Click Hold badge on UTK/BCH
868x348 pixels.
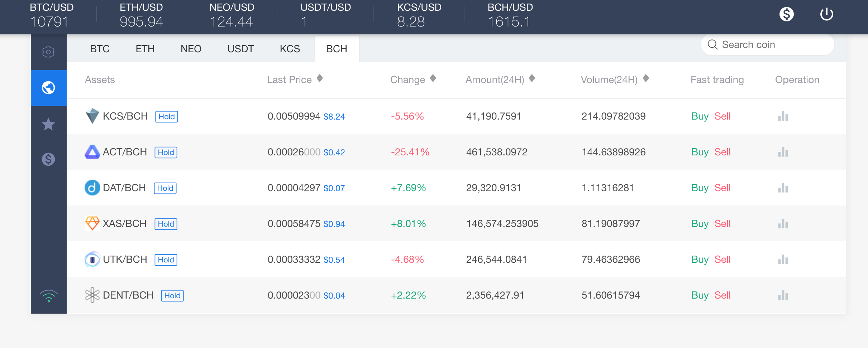click(166, 260)
